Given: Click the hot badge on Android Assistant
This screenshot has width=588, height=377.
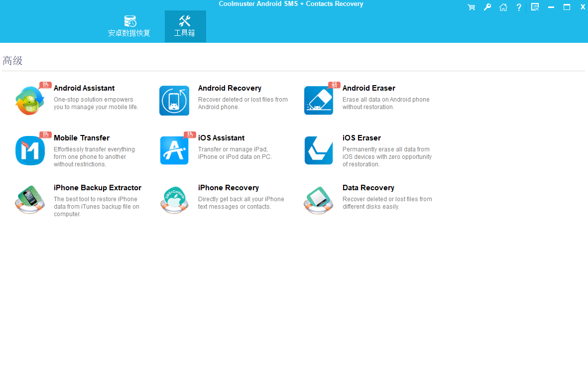Looking at the screenshot, I should click(45, 85).
